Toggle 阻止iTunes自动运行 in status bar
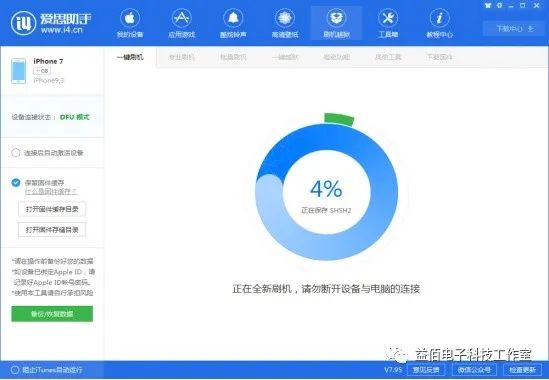Viewport: 549px width, 380px height. pos(15,370)
